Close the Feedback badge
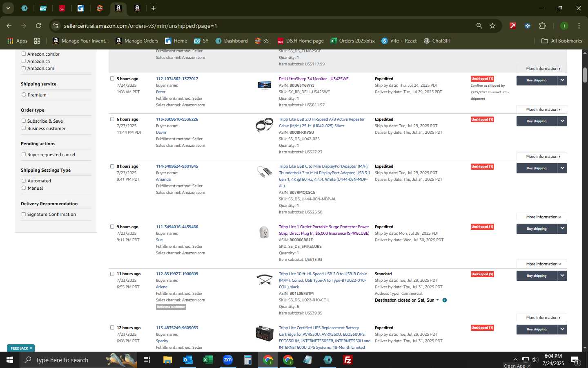 coord(31,348)
